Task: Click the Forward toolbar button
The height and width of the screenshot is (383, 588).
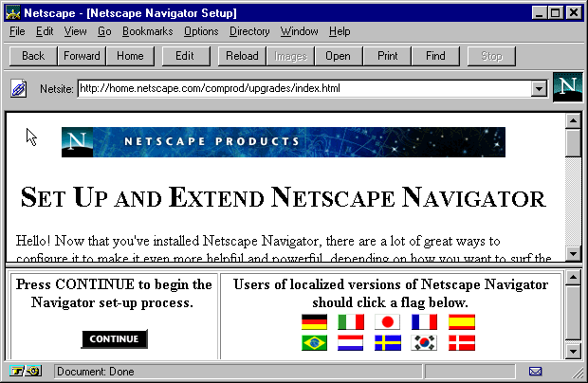Action: coord(82,56)
